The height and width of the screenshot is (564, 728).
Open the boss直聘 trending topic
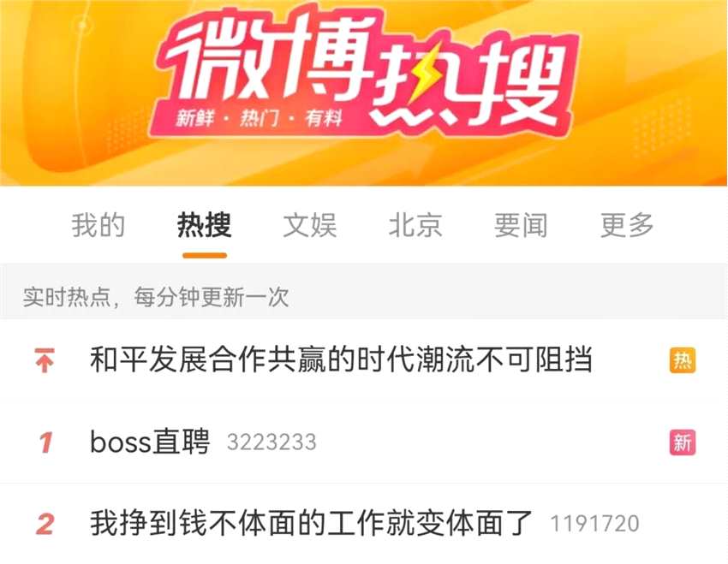pos(150,442)
